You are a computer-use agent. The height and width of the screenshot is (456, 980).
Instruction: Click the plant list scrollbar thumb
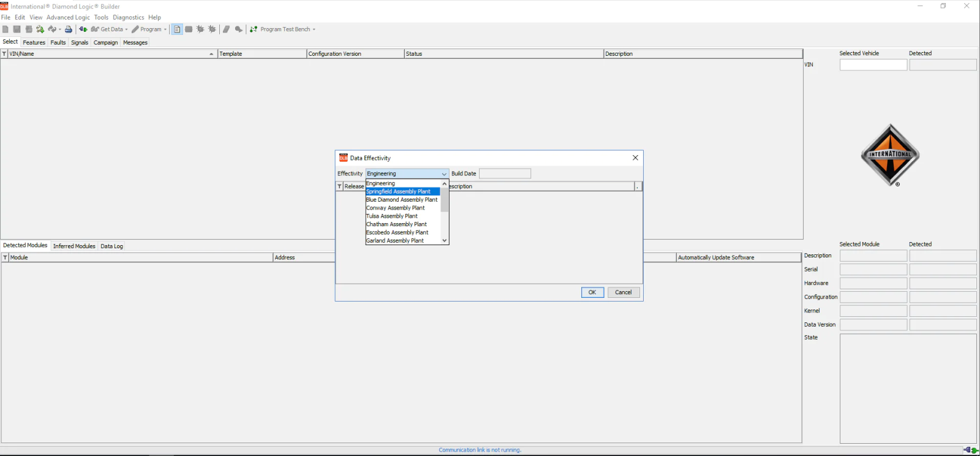(x=445, y=200)
